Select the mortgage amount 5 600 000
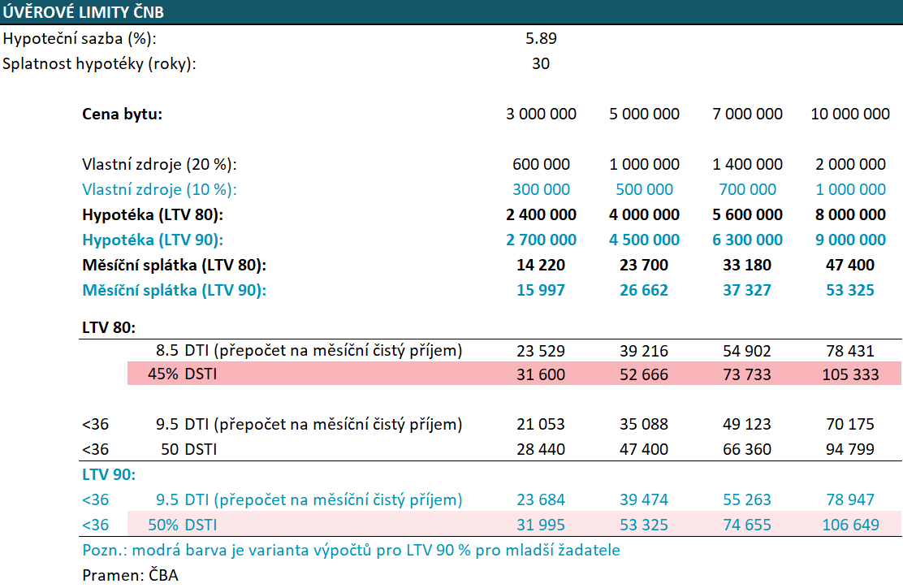This screenshot has width=903, height=588. [x=747, y=214]
